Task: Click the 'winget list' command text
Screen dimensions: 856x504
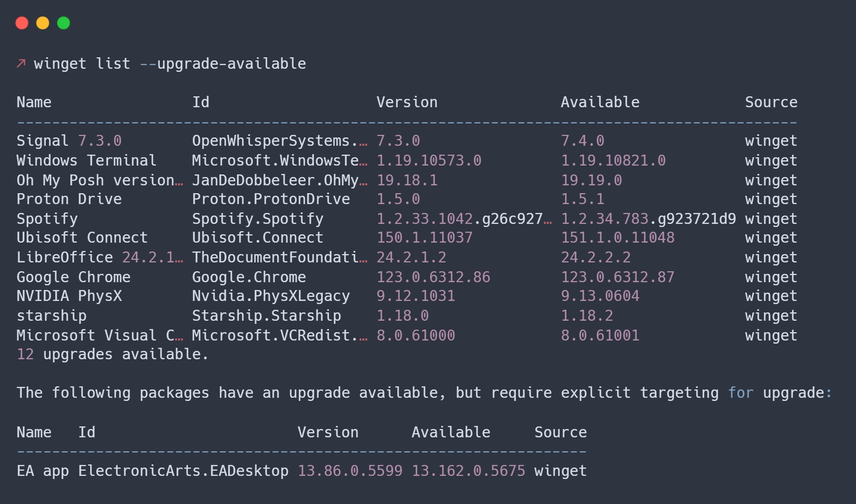Action: click(82, 64)
